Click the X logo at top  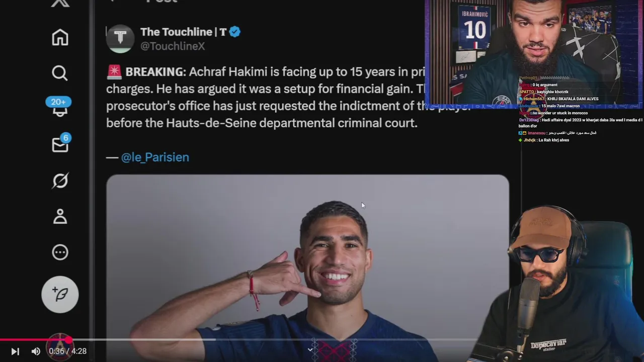click(x=60, y=3)
